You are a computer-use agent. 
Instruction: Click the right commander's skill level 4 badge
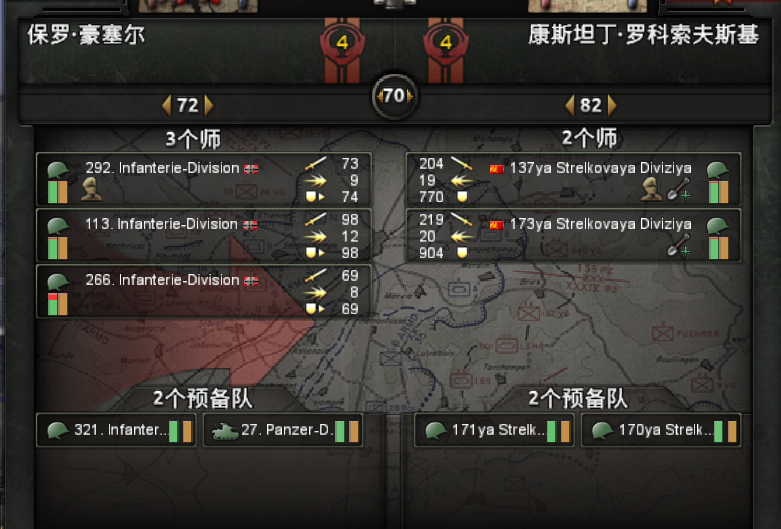point(445,43)
